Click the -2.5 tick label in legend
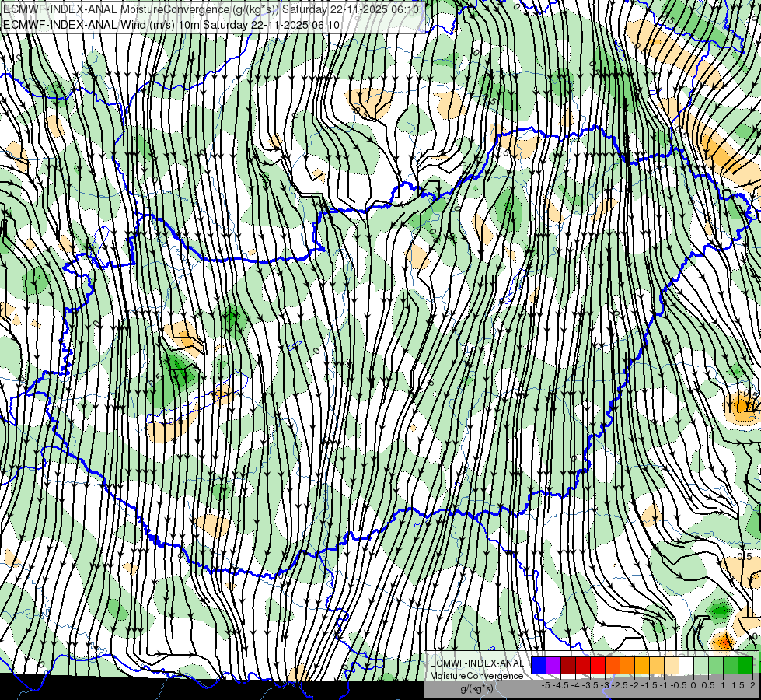The height and width of the screenshot is (700, 761). pyautogui.click(x=620, y=685)
